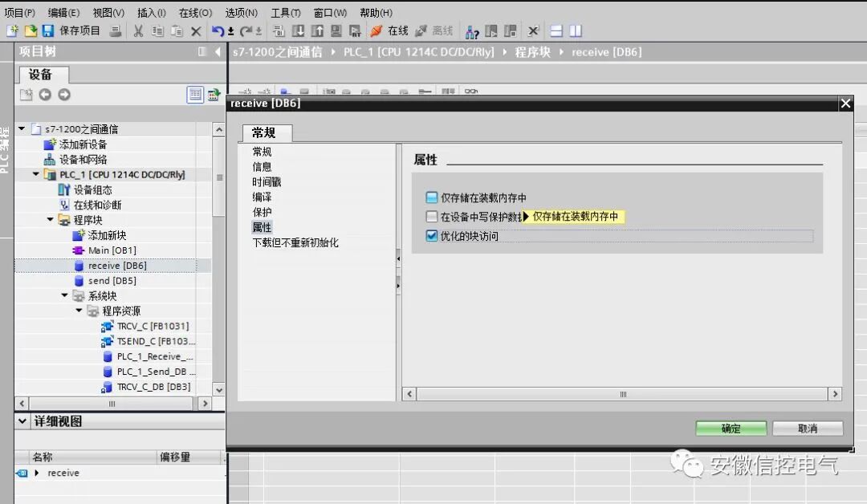This screenshot has width=867, height=504.
Task: Click the Print icon in toolbar
Action: coord(116,31)
